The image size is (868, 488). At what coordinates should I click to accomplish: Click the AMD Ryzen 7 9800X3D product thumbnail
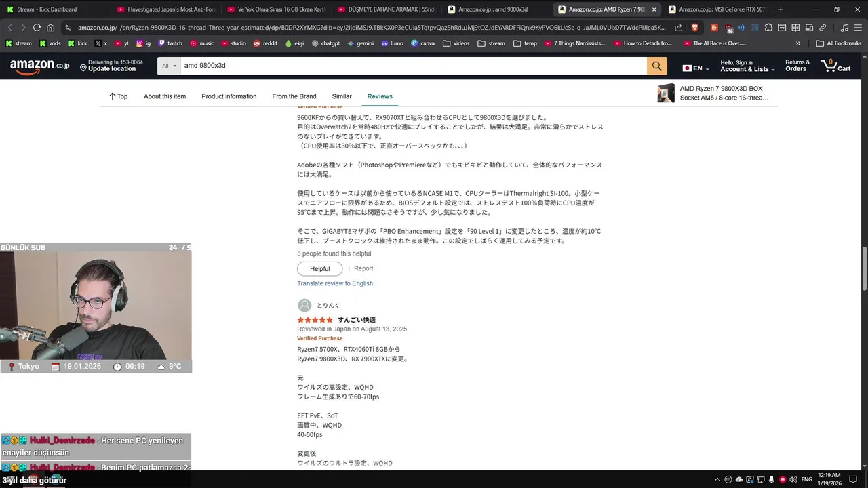click(x=666, y=94)
